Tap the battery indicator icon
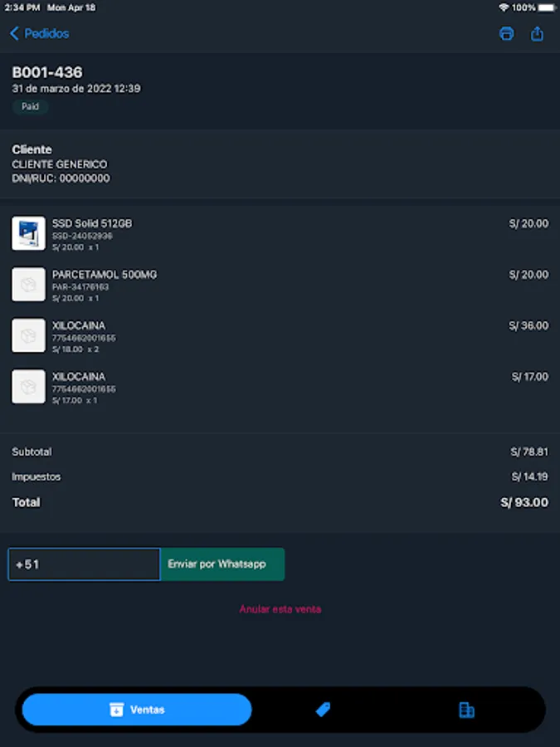 (544, 7)
